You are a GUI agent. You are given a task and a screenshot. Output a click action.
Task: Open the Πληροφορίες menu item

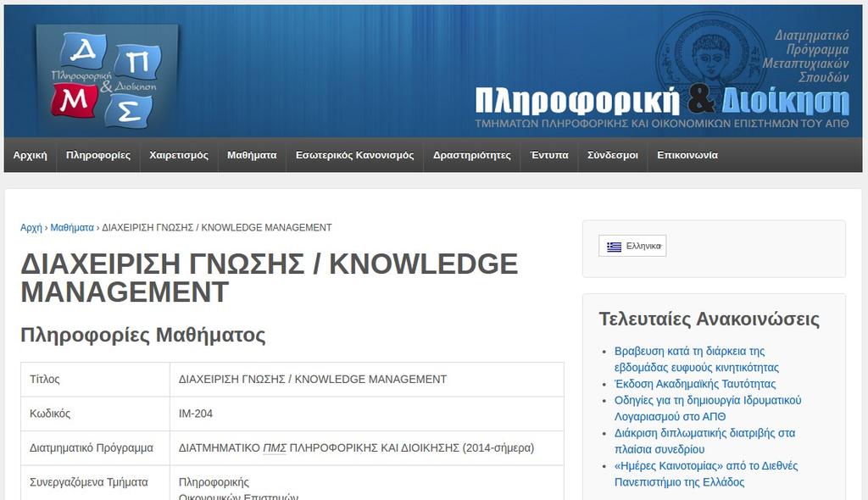click(98, 155)
